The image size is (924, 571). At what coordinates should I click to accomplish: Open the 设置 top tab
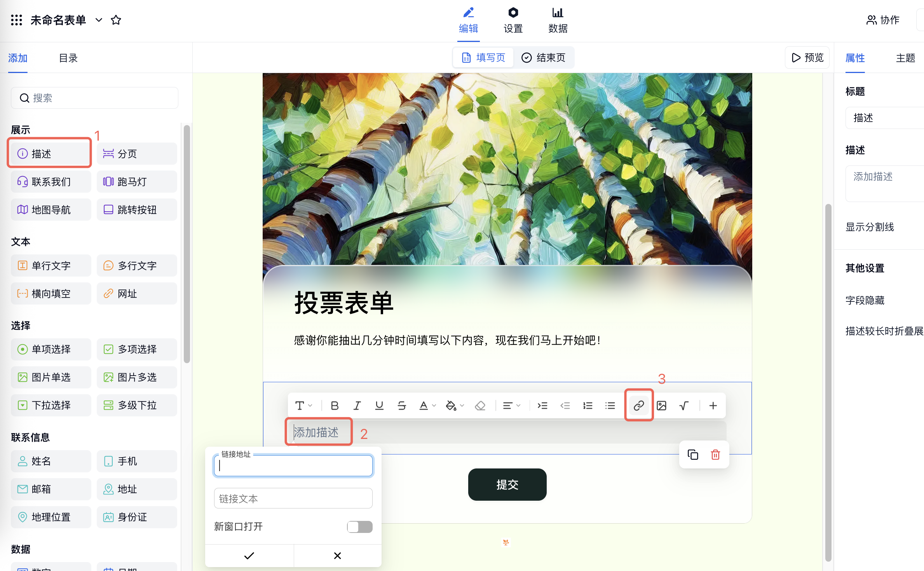(x=513, y=20)
